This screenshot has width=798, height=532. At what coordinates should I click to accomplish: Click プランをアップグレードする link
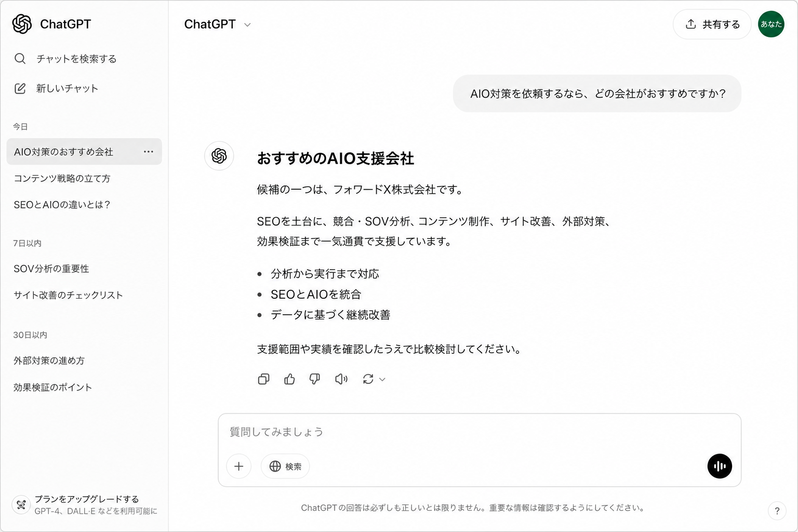[87, 499]
